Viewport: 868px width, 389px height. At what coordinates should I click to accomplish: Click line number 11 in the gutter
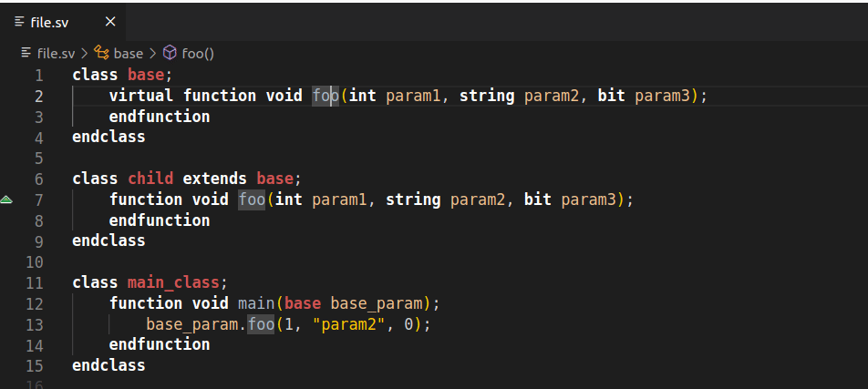click(x=35, y=282)
